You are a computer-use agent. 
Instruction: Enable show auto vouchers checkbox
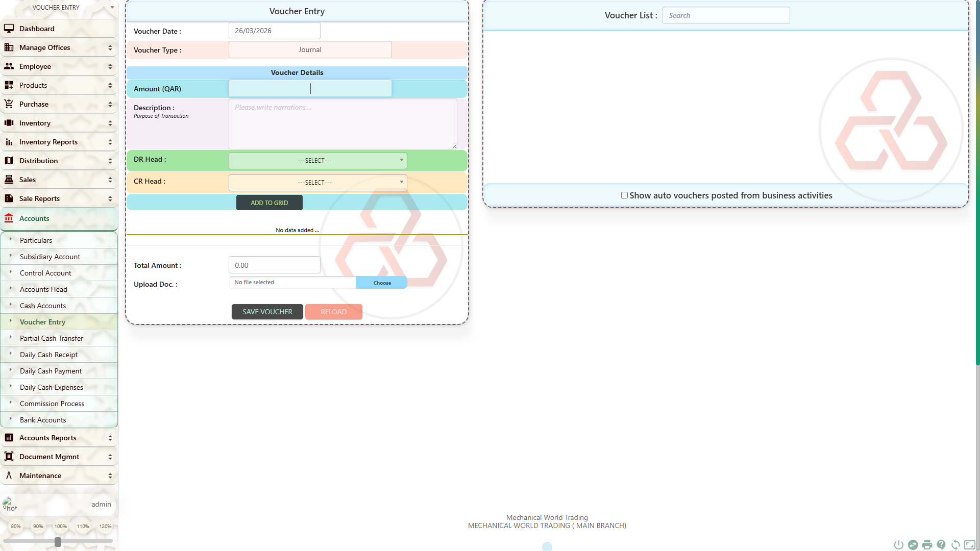click(624, 195)
